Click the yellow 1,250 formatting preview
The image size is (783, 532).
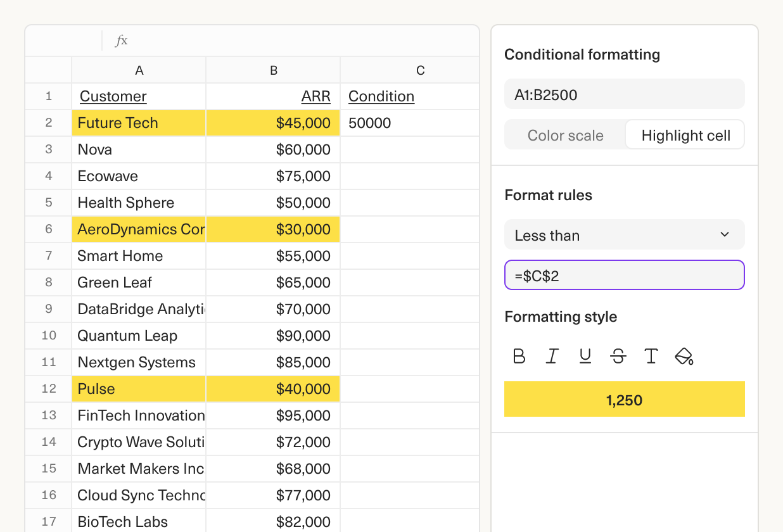coord(624,399)
